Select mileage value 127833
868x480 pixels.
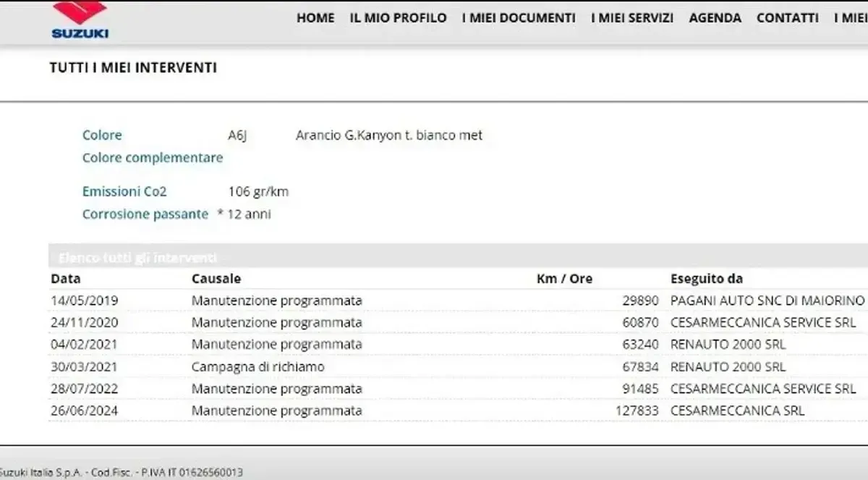click(x=637, y=411)
